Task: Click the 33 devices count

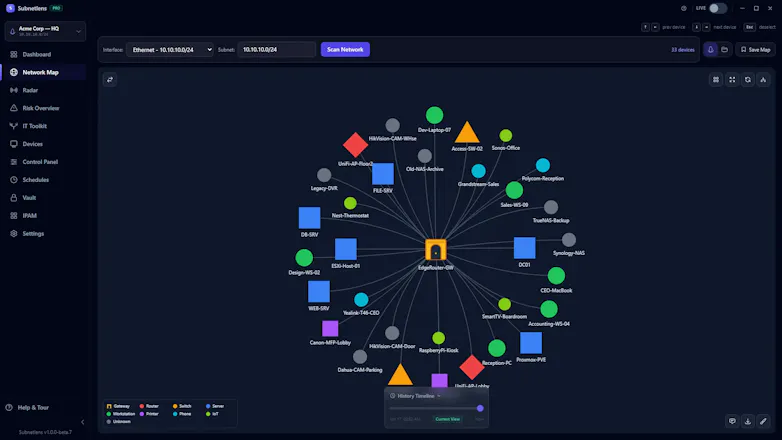Action: tap(682, 50)
